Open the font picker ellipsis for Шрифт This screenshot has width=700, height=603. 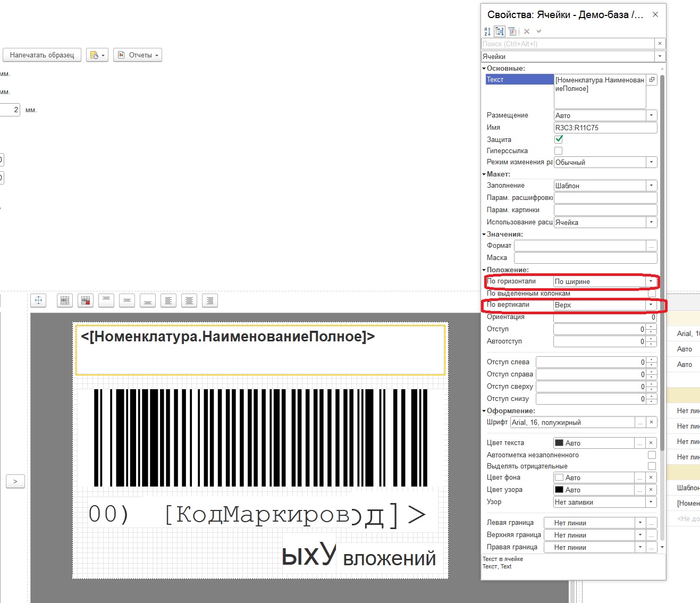coord(640,422)
